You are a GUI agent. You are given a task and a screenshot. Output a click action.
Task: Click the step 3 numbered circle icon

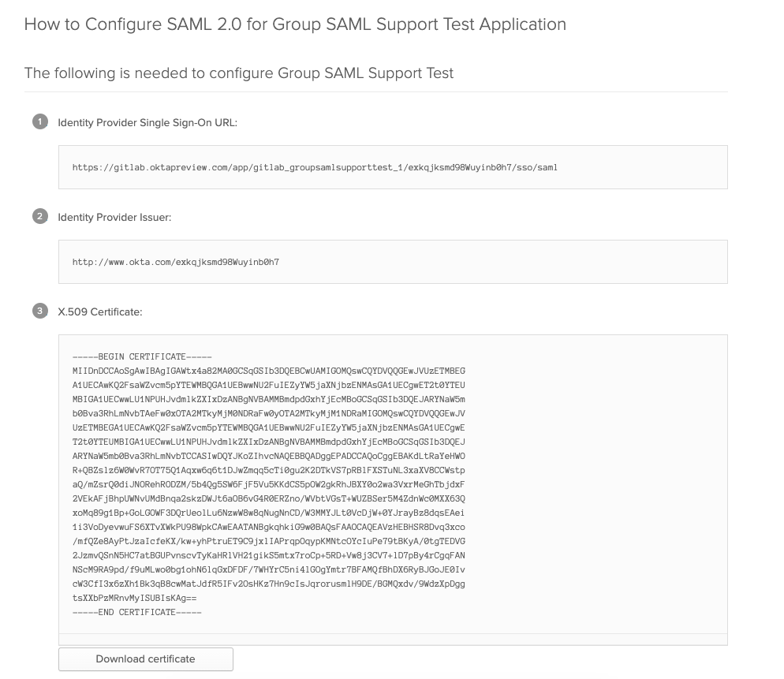pos(39,311)
